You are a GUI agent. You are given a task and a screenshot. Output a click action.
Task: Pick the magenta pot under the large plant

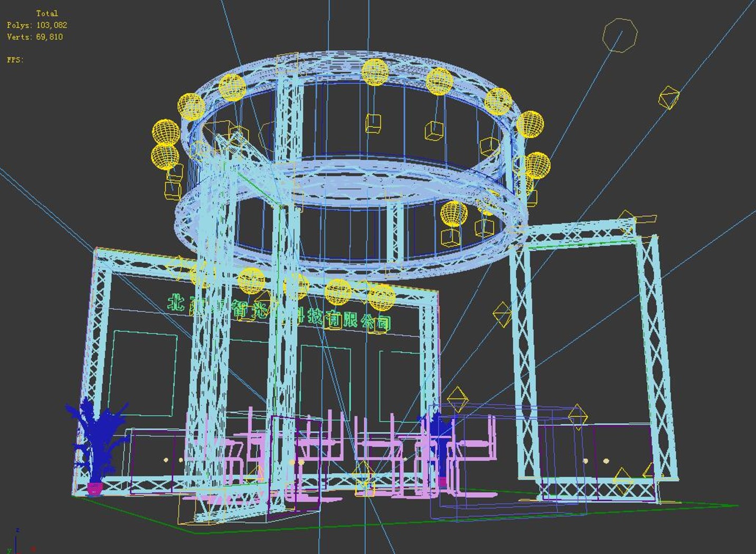coord(94,489)
